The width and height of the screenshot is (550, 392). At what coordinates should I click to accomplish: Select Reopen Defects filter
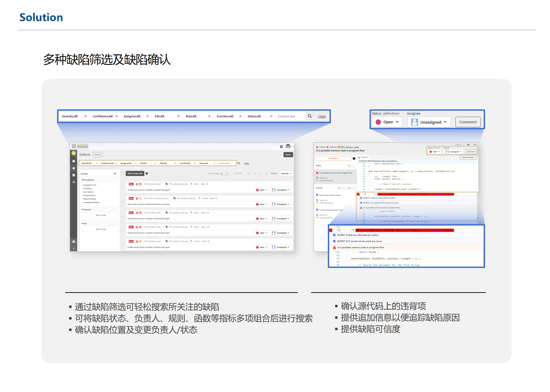pos(90,199)
